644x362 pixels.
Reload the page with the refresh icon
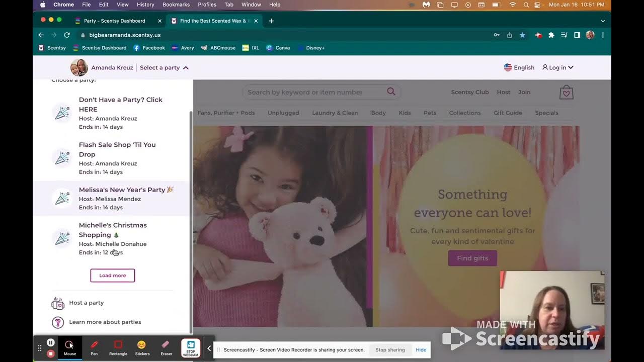(66, 35)
